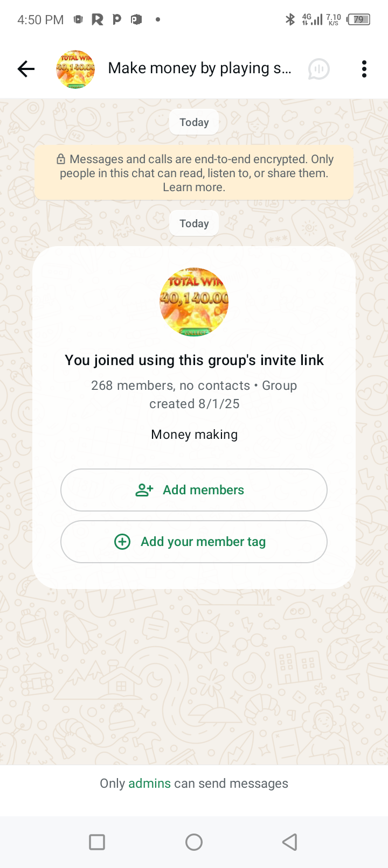Tap the person-plus icon beside 'Add members'
This screenshot has width=388, height=868.
click(x=144, y=490)
